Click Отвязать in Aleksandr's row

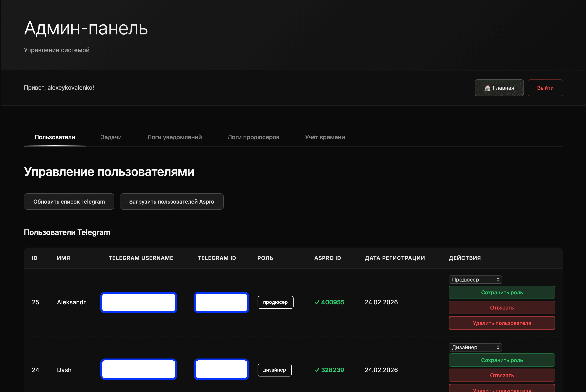click(x=502, y=307)
